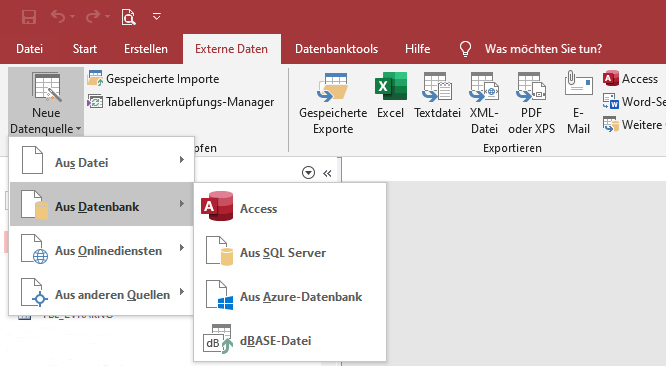Choose Aus SQL Server in submenu

click(x=290, y=251)
